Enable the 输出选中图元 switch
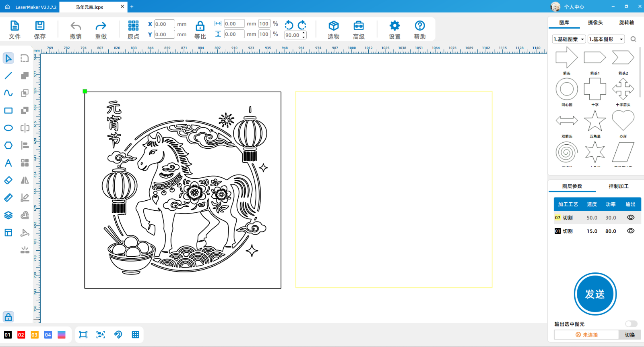The height and width of the screenshot is (347, 644). pyautogui.click(x=631, y=324)
